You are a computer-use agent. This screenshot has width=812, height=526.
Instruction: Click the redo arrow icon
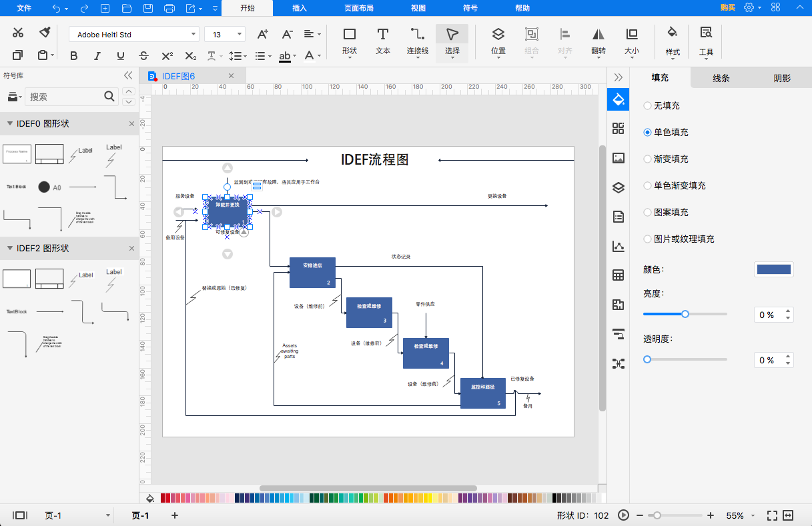click(x=84, y=8)
